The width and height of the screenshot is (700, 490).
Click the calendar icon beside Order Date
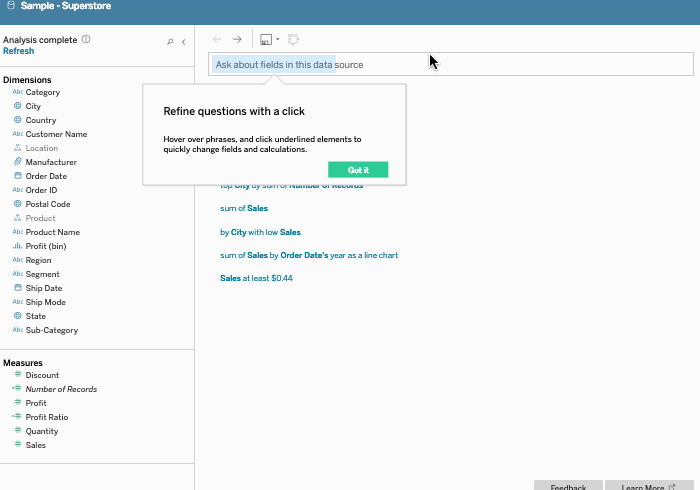point(17,176)
